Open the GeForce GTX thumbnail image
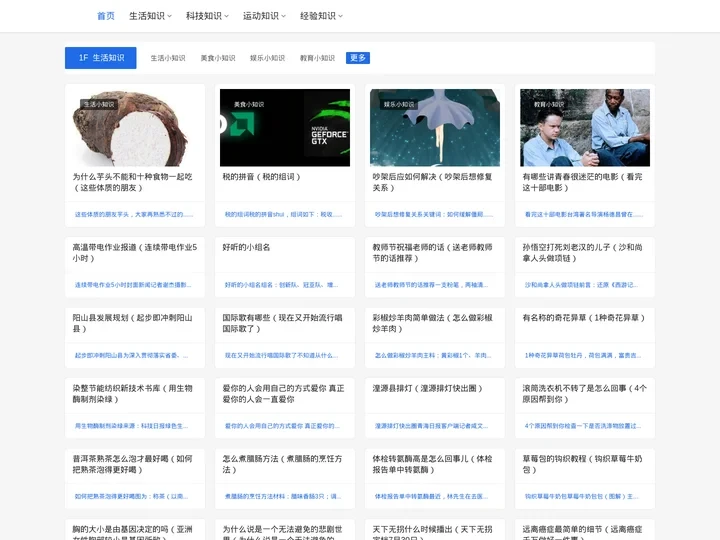 (x=285, y=128)
